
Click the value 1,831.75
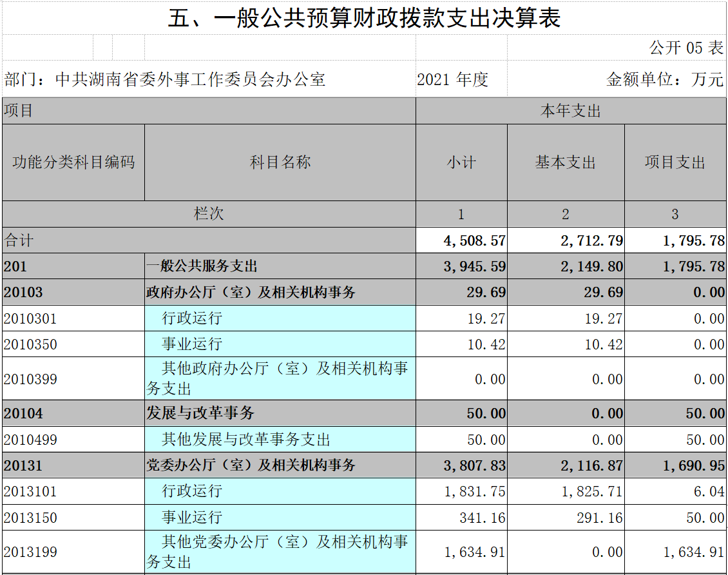(x=461, y=491)
